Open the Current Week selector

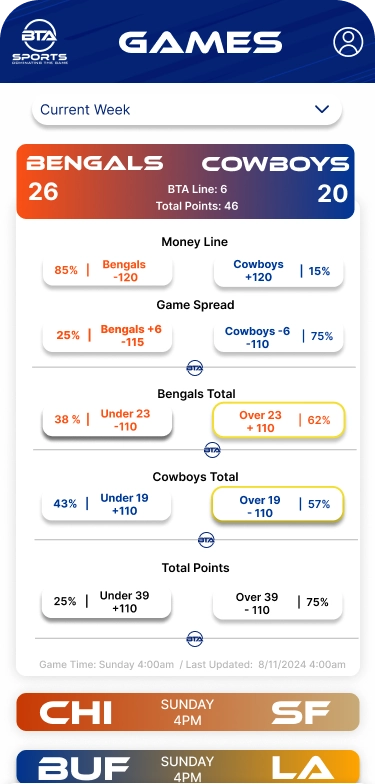[x=187, y=110]
